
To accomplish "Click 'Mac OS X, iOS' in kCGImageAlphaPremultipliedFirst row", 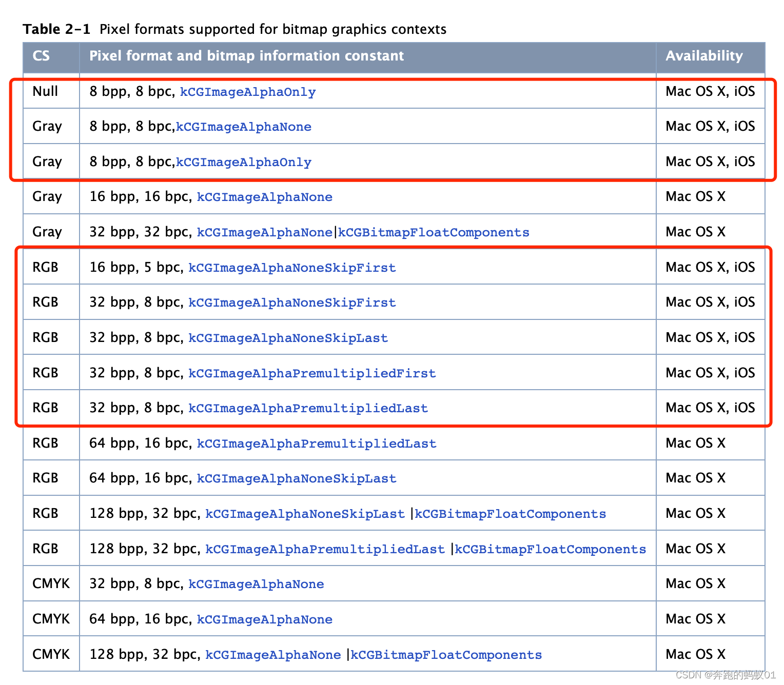I will (710, 373).
